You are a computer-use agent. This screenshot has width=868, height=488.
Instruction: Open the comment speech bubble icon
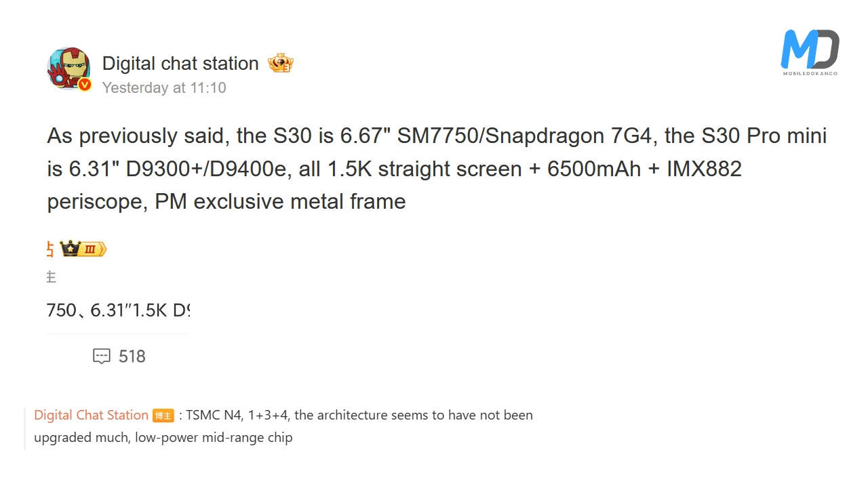coord(101,356)
